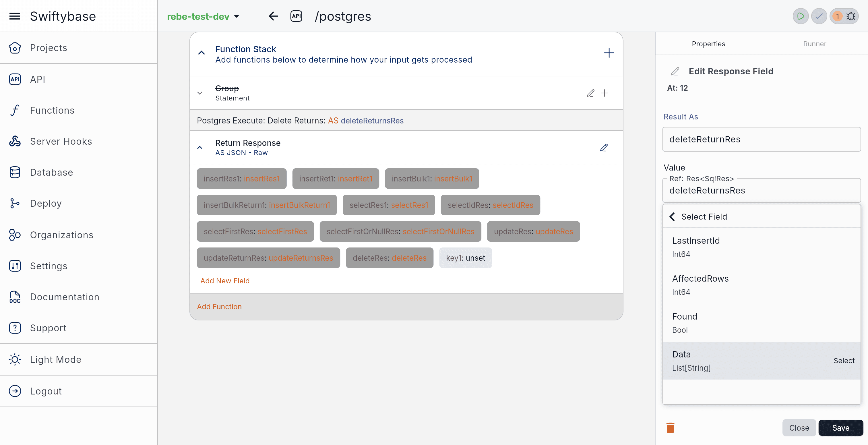The height and width of the screenshot is (445, 868).
Task: Select the insertRes1 response field chip
Action: (242, 179)
